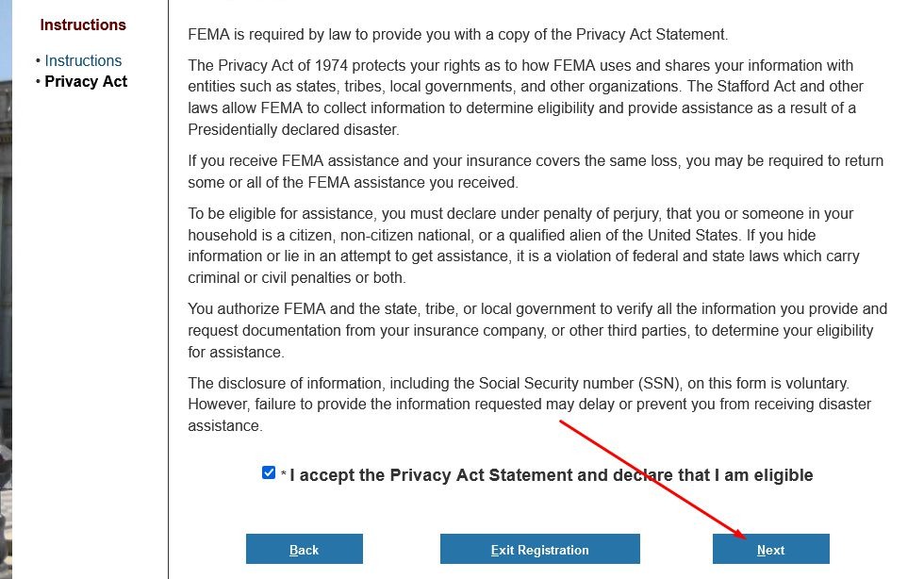This screenshot has height=579, width=924.
Task: Click the building photo strip at left edge
Action: 6,283
